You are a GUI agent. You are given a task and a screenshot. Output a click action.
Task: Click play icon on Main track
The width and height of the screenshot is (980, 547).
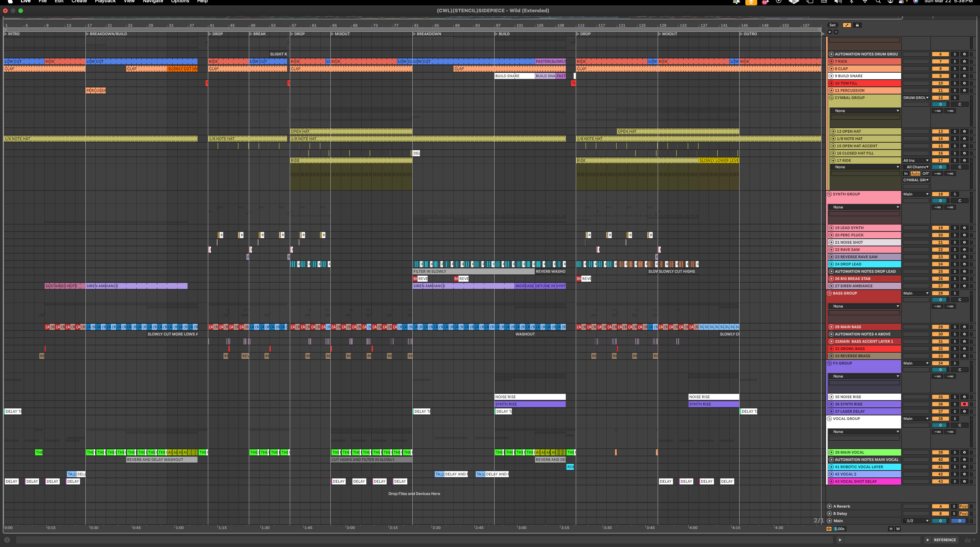pos(830,521)
